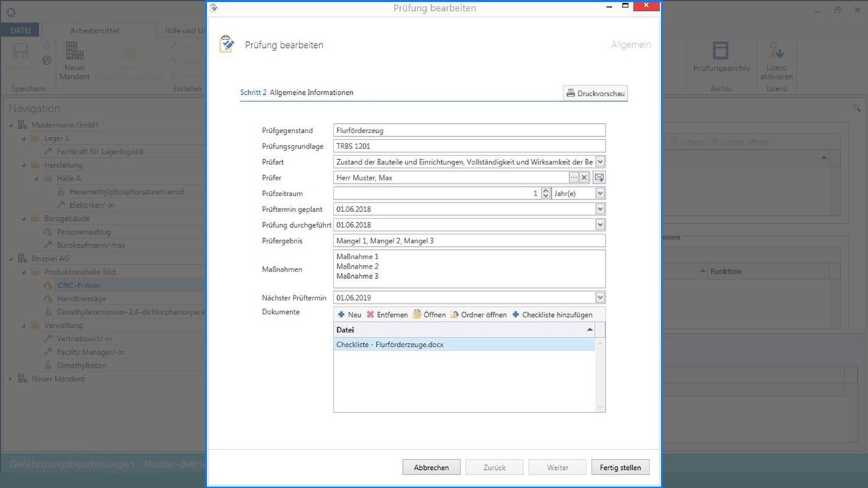868x488 pixels.
Task: Click into the Prüfgegenstand field
Action: pos(469,130)
